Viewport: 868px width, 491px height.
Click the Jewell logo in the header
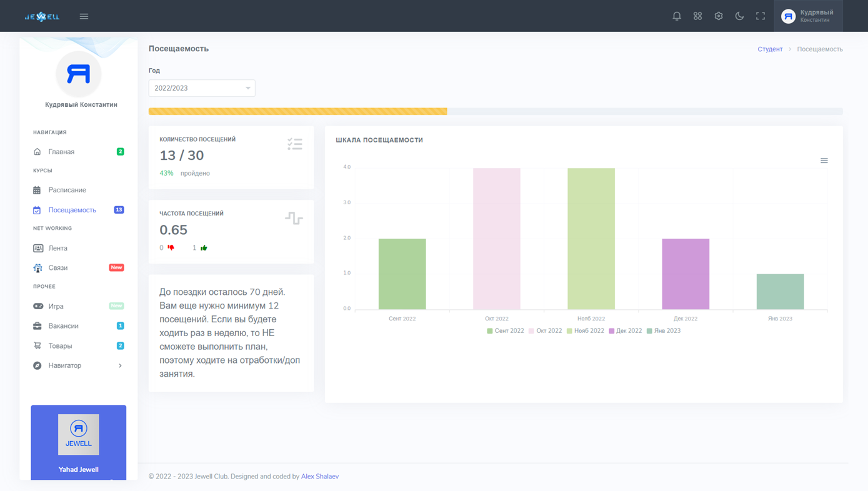point(42,16)
